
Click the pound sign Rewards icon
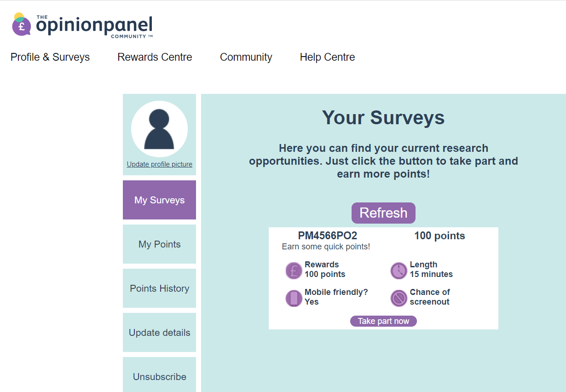294,271
